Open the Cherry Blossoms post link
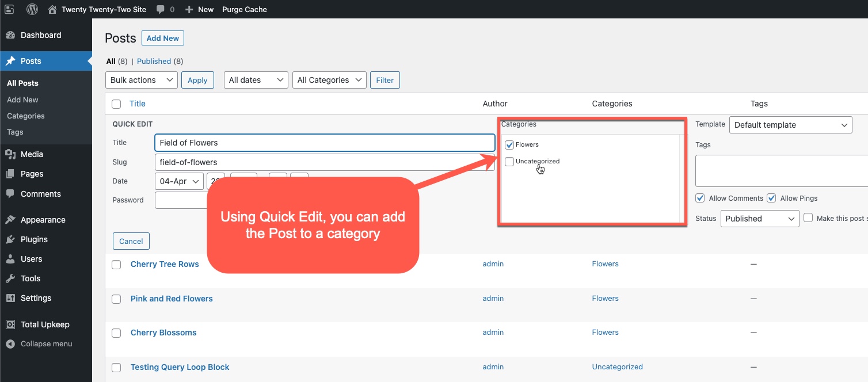The width and height of the screenshot is (868, 382). point(163,333)
